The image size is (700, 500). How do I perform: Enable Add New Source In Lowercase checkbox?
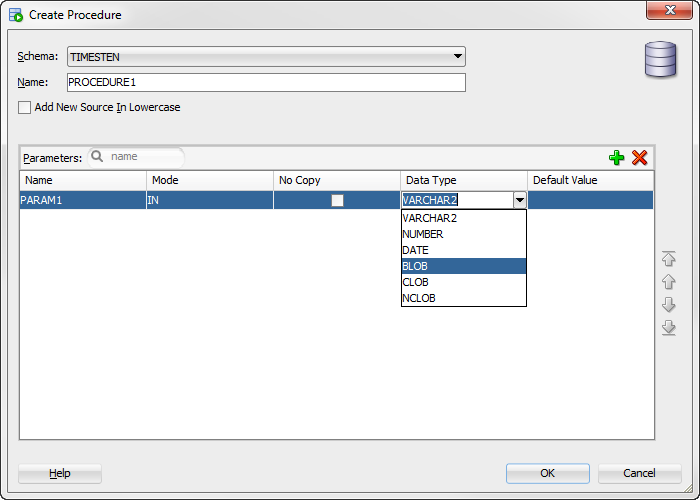25,108
